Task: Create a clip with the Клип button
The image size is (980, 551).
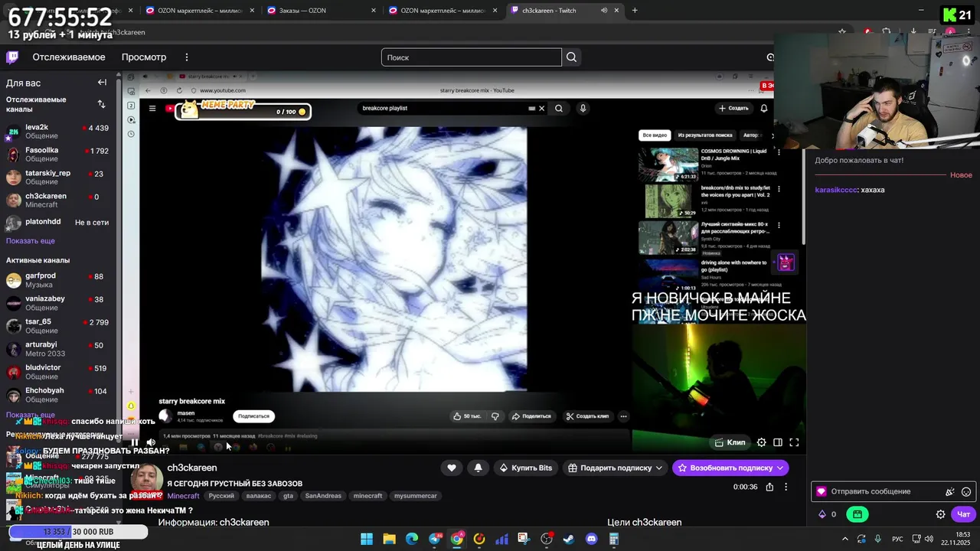Action: pos(730,442)
